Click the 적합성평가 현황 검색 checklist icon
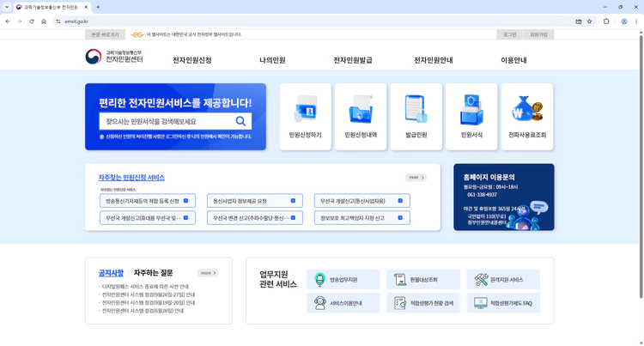Image resolution: width=644 pixels, height=346 pixels. tap(400, 303)
